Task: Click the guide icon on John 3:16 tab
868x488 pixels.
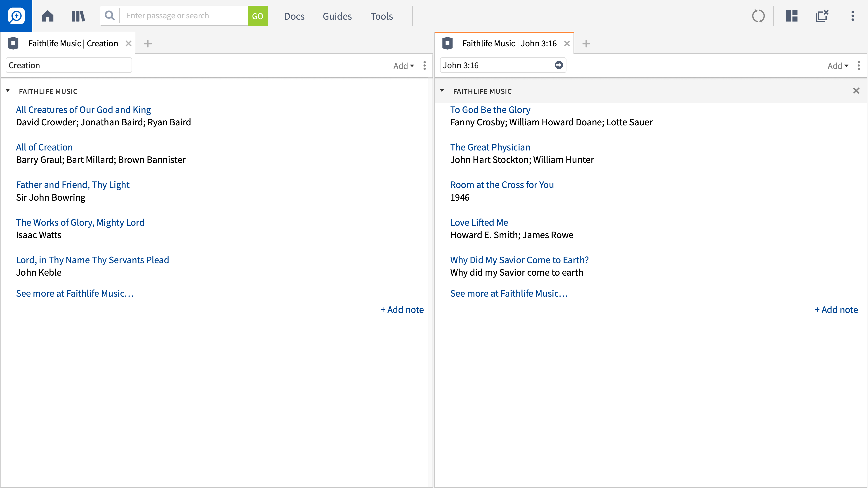Action: 448,43
